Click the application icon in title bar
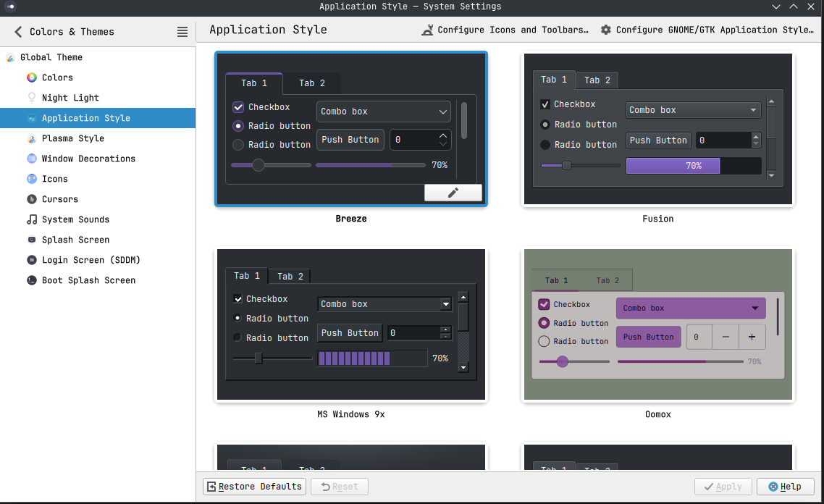Viewport: 824px width, 504px height. 10,7
